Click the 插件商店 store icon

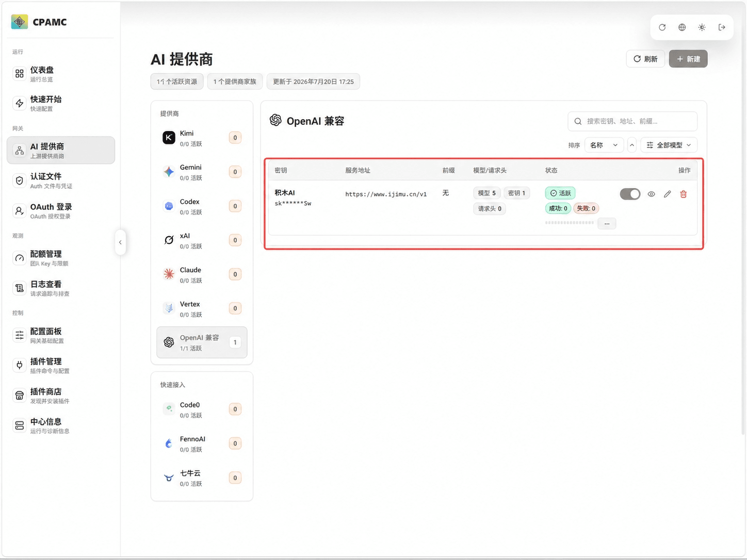(20, 396)
